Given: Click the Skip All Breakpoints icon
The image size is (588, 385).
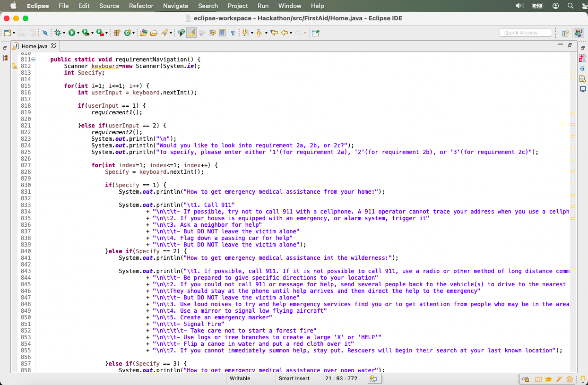Looking at the screenshot, I should click(45, 33).
